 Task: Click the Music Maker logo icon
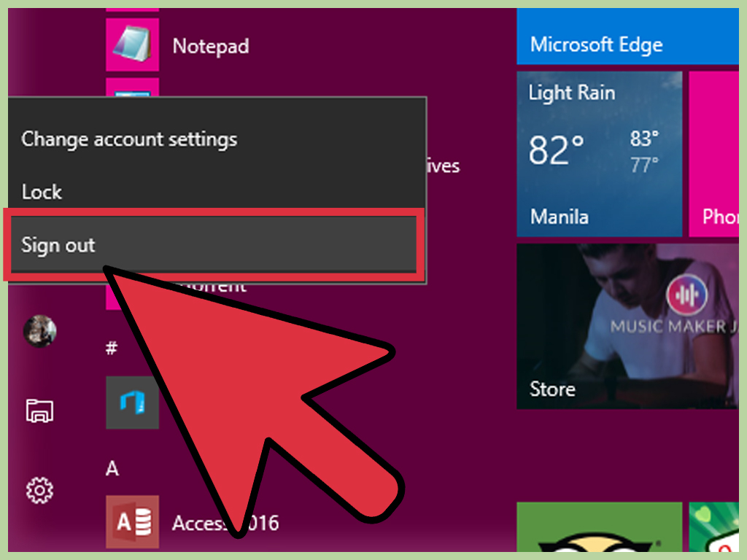click(686, 295)
